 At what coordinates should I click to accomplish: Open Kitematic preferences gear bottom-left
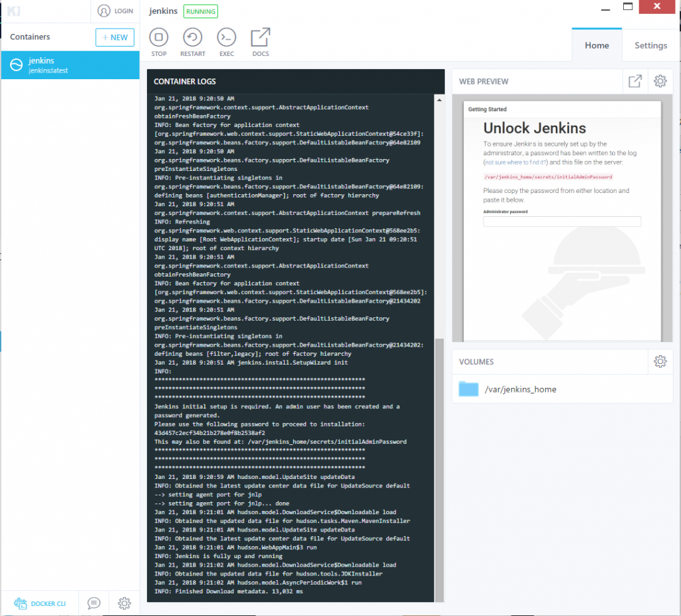(x=124, y=603)
